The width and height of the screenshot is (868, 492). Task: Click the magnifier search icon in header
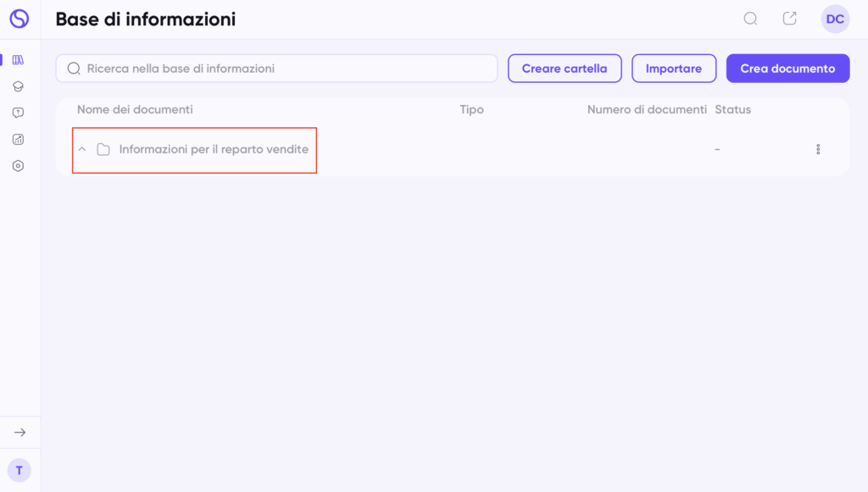point(750,19)
